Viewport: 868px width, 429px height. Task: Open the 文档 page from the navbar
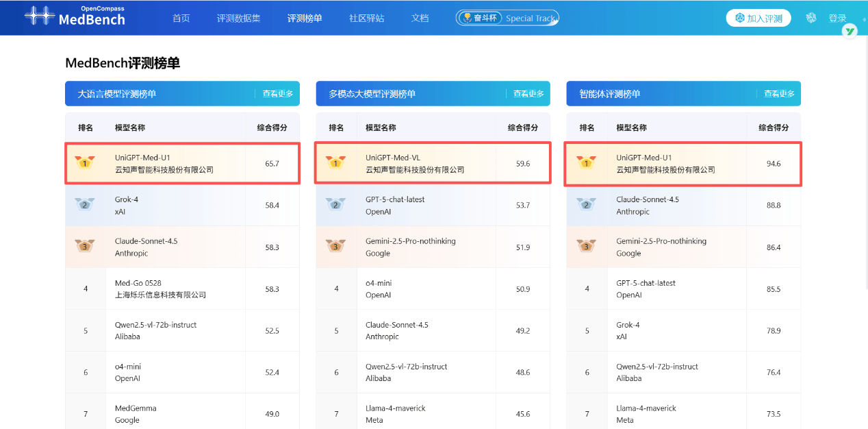click(x=420, y=18)
